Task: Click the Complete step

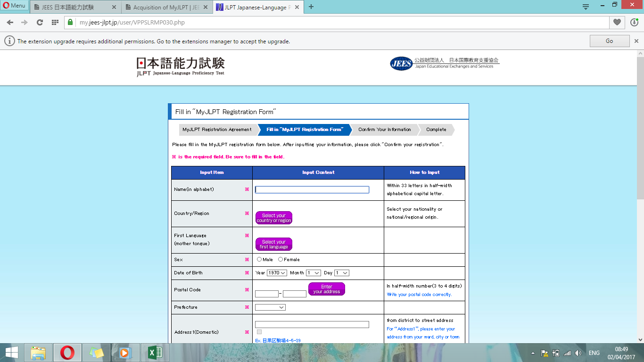Action: click(x=436, y=130)
